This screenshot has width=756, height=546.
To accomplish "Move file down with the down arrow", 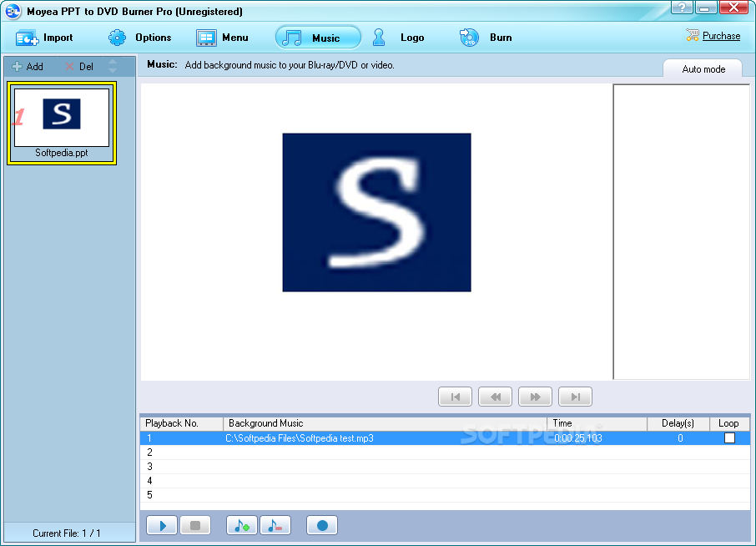I will [x=113, y=70].
